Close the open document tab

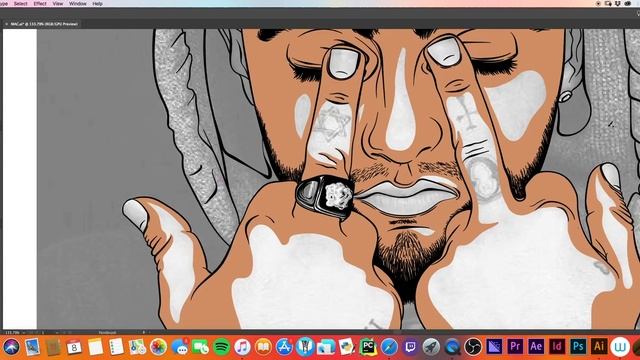click(6, 24)
